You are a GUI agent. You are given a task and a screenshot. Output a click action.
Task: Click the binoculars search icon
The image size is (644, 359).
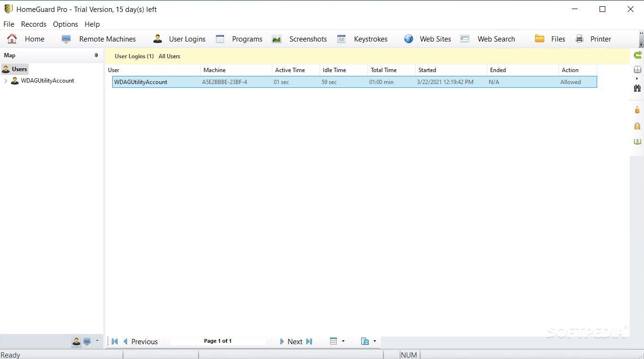[637, 88]
